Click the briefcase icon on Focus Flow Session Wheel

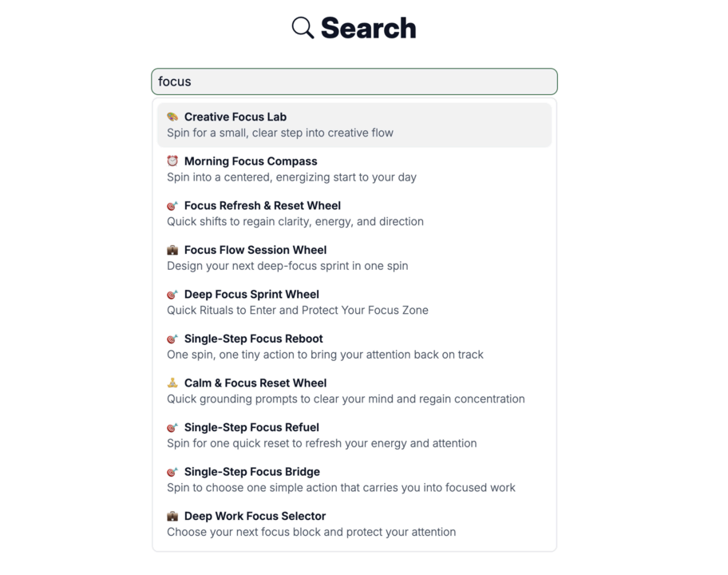click(172, 250)
